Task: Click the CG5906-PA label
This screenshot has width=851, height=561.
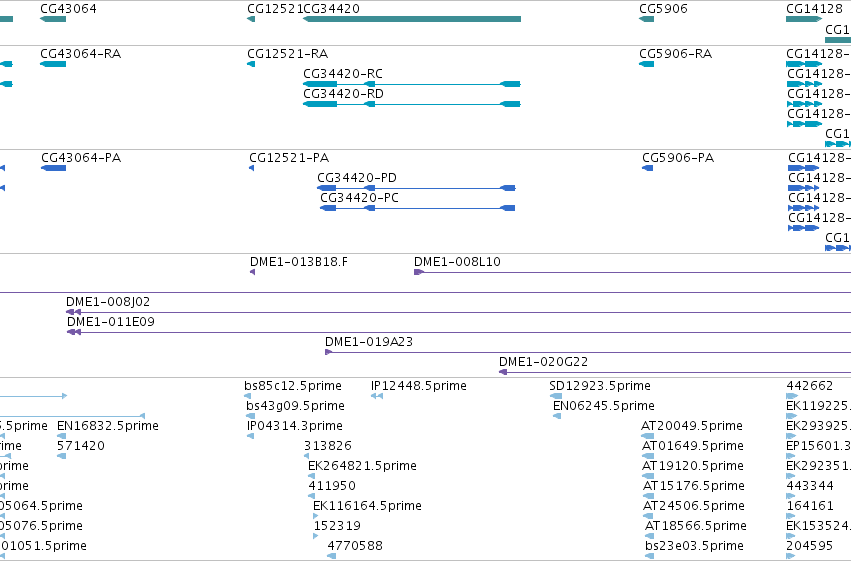Action: [x=678, y=158]
